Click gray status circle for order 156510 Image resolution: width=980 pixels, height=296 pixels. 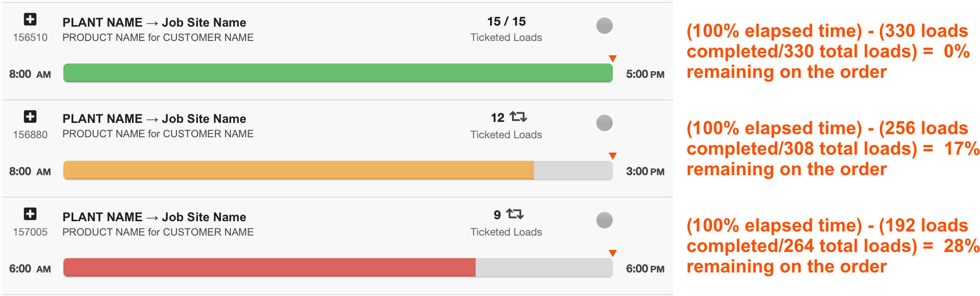point(605,26)
